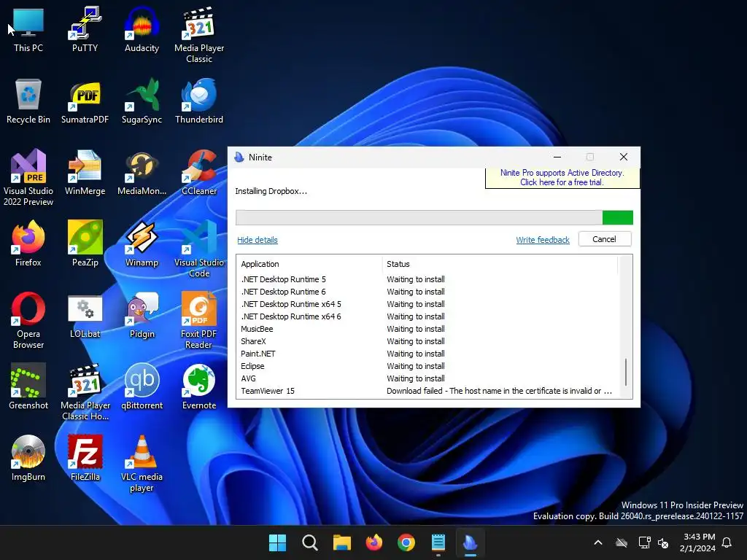Screen dimensions: 747x560
Task: Open File Explorer from the taskbar
Action: click(x=342, y=542)
